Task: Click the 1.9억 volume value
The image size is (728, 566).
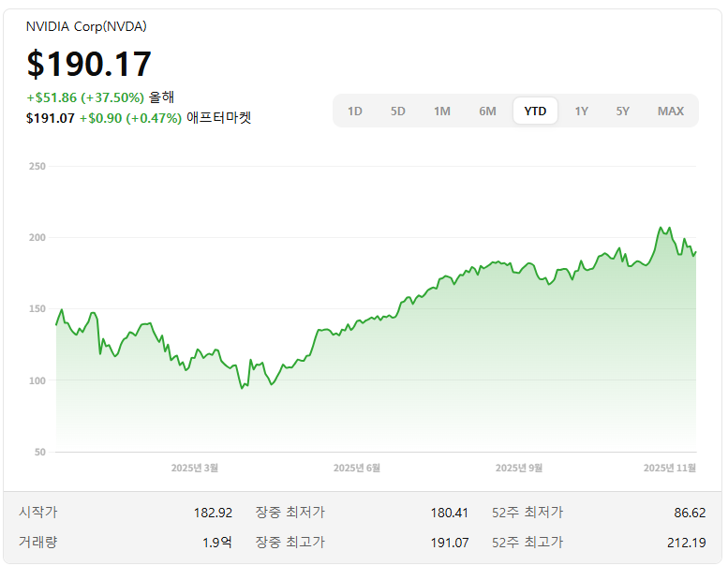Action: [x=217, y=543]
